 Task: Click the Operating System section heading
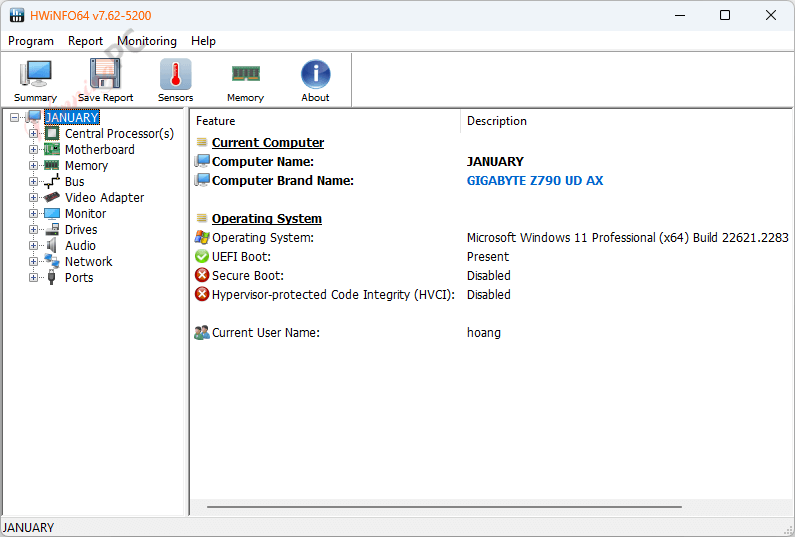coord(267,219)
